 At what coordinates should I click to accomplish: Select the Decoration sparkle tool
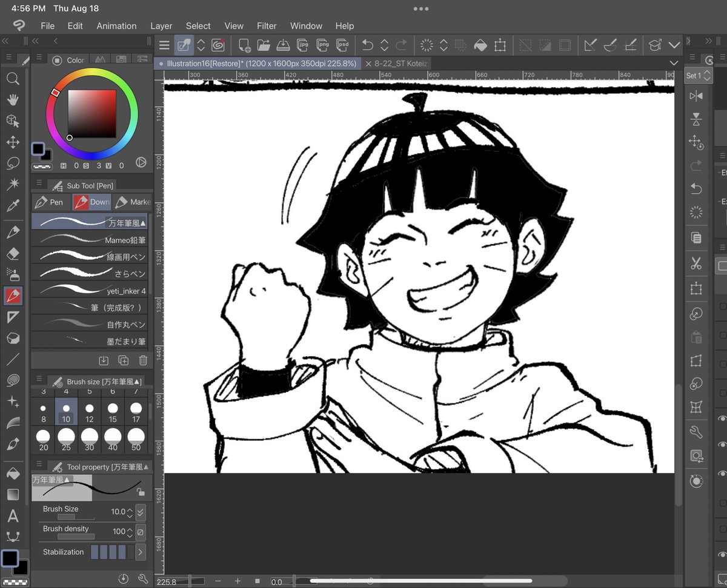(x=13, y=401)
